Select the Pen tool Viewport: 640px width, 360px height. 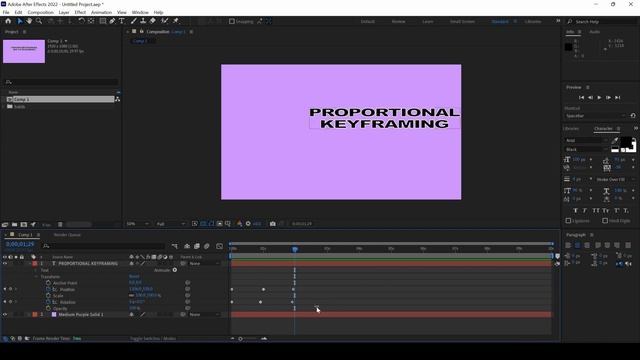(x=112, y=21)
